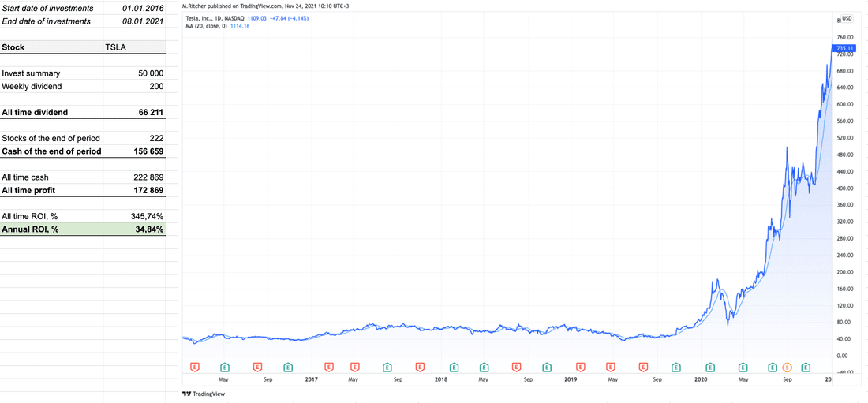Open the USD currency selector on the price axis
Screen dimensions: 868x403
847,18
